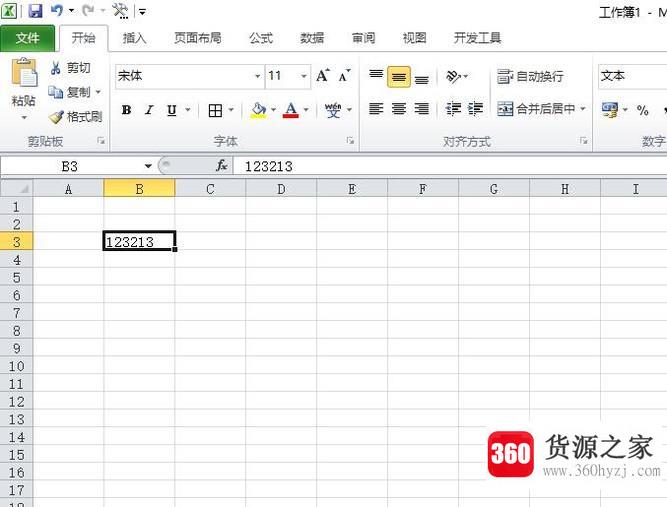The height and width of the screenshot is (507, 667).
Task: Switch to the 开发工具 (Developer) tab
Action: click(x=477, y=38)
